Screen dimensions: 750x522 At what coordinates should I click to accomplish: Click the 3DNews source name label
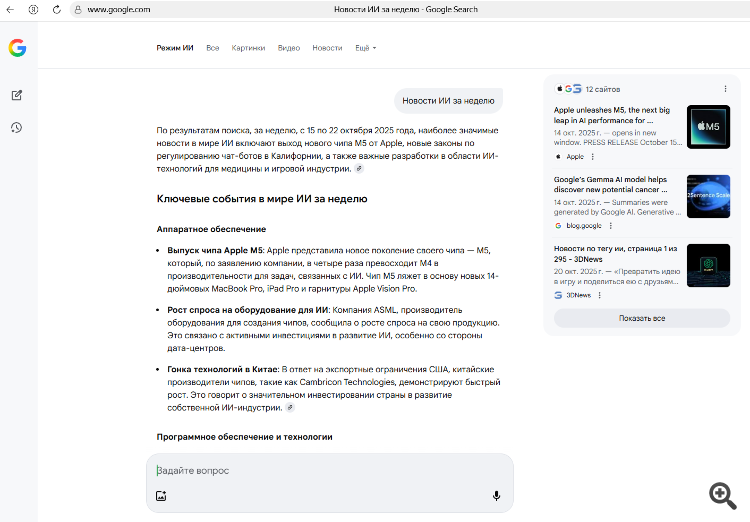(579, 295)
